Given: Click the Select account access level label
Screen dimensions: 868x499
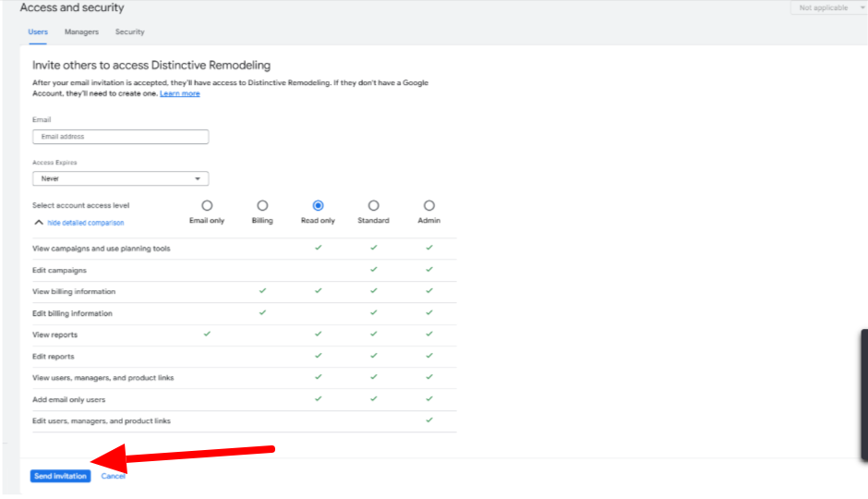Looking at the screenshot, I should 81,205.
